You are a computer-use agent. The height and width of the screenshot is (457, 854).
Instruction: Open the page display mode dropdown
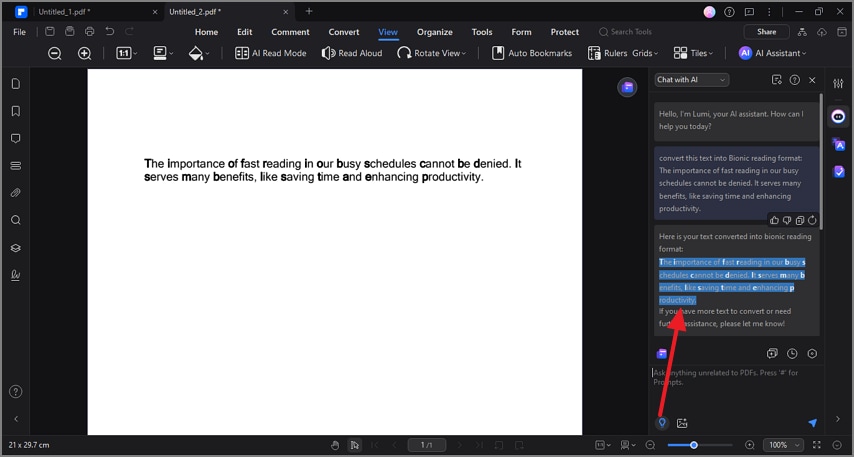coord(163,53)
